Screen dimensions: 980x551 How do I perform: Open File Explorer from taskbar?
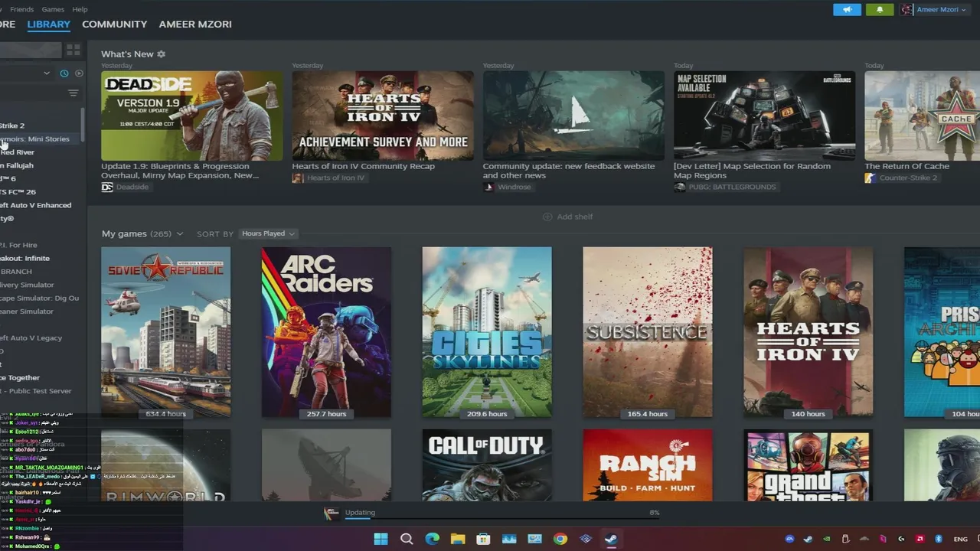(458, 539)
